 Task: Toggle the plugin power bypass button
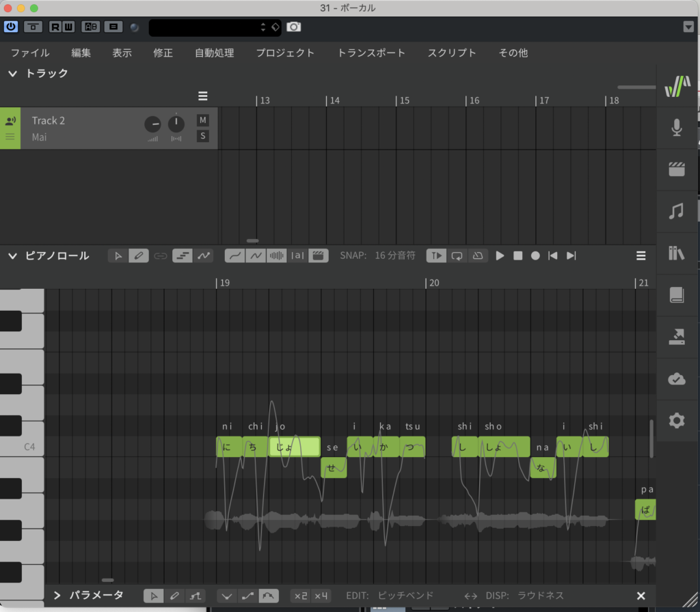pos(11,27)
